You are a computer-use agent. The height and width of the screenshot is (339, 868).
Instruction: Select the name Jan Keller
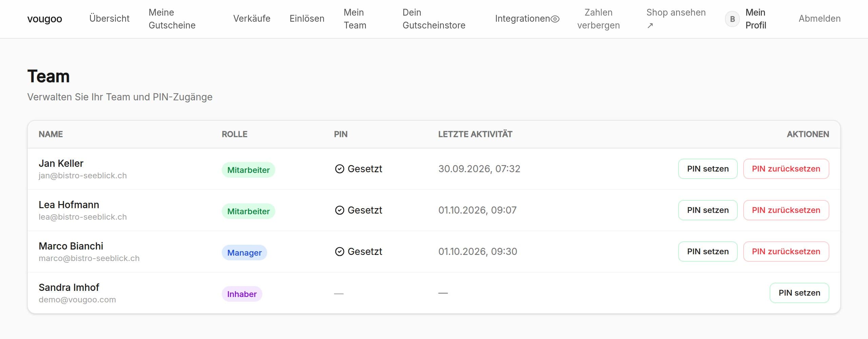(61, 163)
